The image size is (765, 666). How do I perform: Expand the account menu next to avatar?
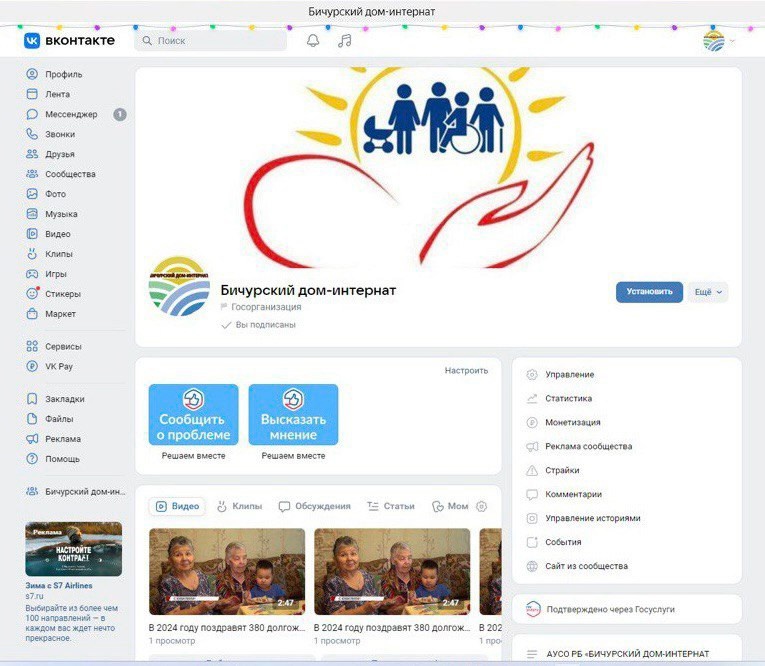(732, 41)
